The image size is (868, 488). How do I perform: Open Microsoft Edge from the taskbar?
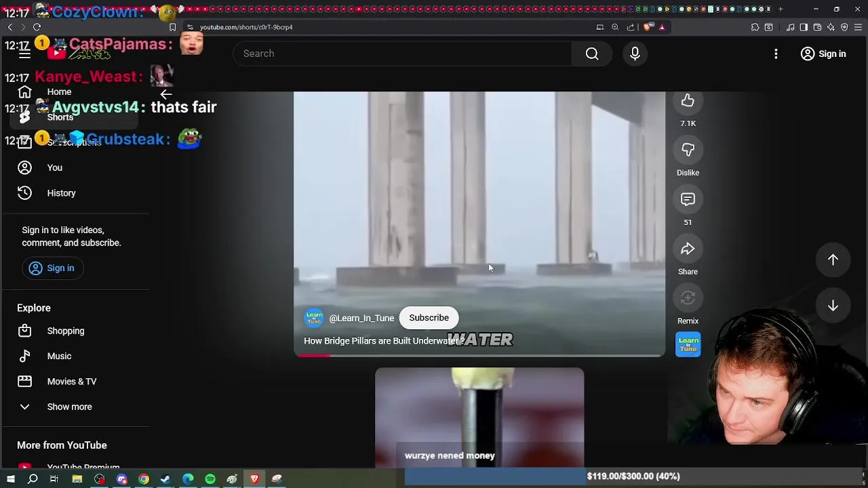point(188,479)
